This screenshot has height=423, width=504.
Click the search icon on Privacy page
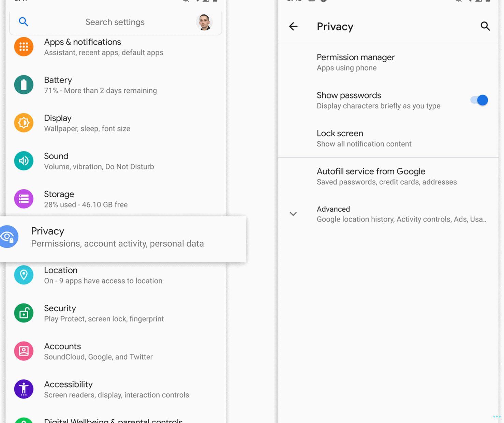[x=485, y=26]
